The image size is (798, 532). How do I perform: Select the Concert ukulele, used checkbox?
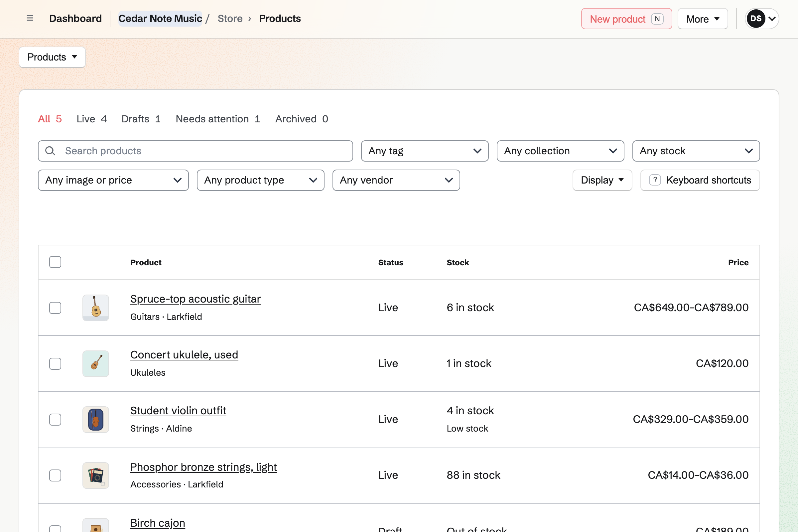(x=55, y=364)
